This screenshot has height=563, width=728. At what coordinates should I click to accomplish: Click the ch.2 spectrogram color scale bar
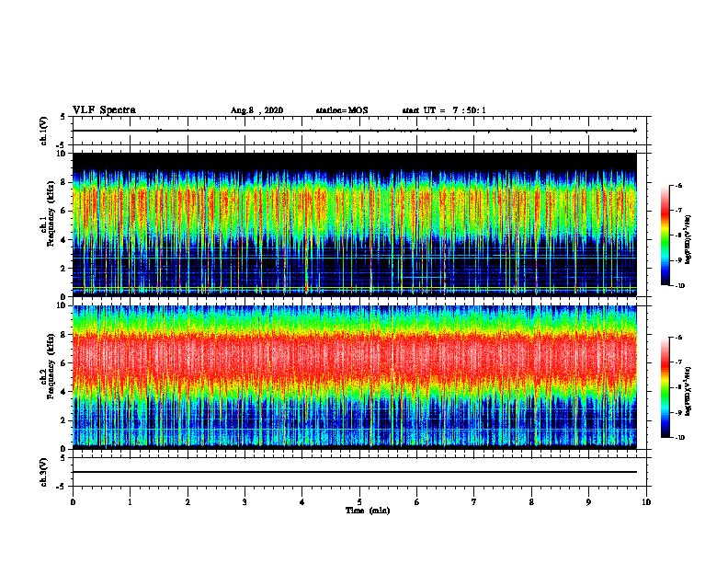[665, 387]
